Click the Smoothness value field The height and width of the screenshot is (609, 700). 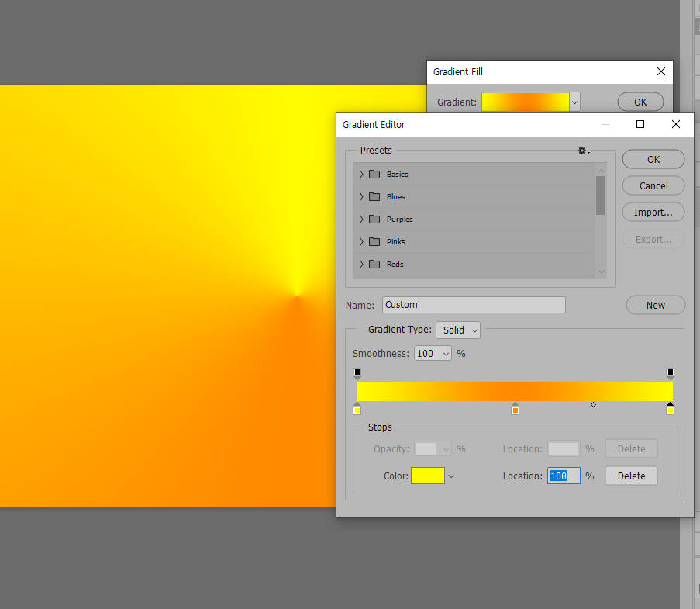pyautogui.click(x=427, y=354)
